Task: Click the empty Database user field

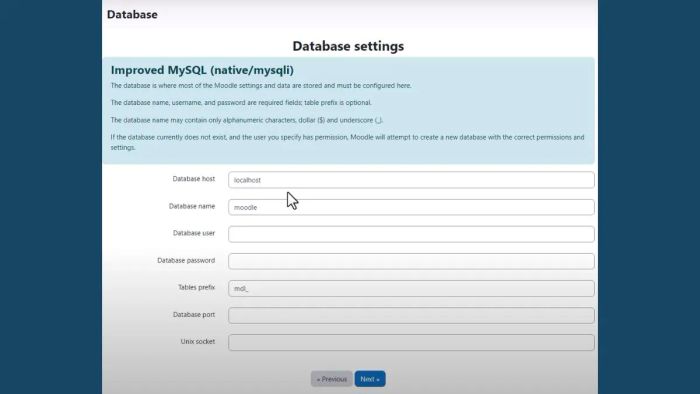Action: click(411, 234)
